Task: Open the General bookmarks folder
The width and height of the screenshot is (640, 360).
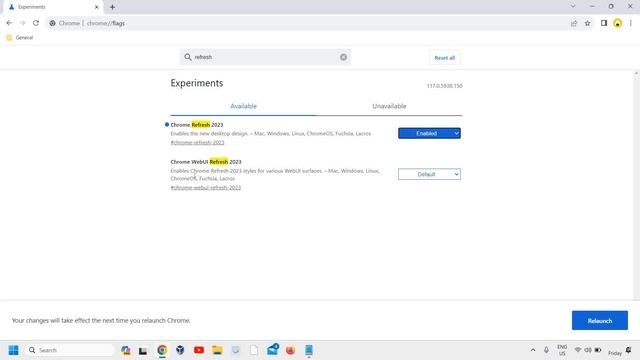Action: (20, 38)
